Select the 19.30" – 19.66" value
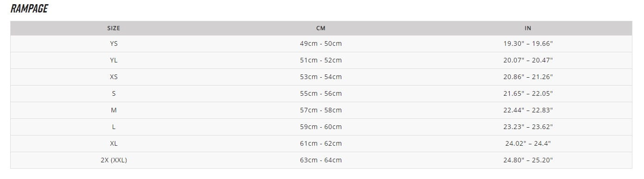This screenshot has width=644, height=179. [528, 43]
